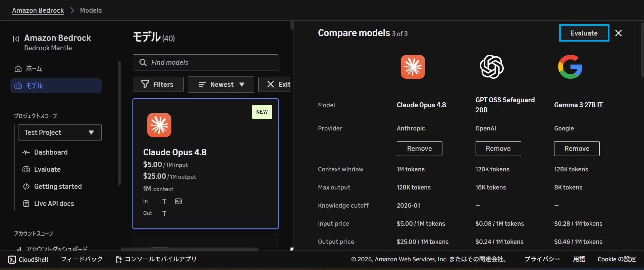Remove Gemma 3 27B IT from comparison

click(577, 149)
